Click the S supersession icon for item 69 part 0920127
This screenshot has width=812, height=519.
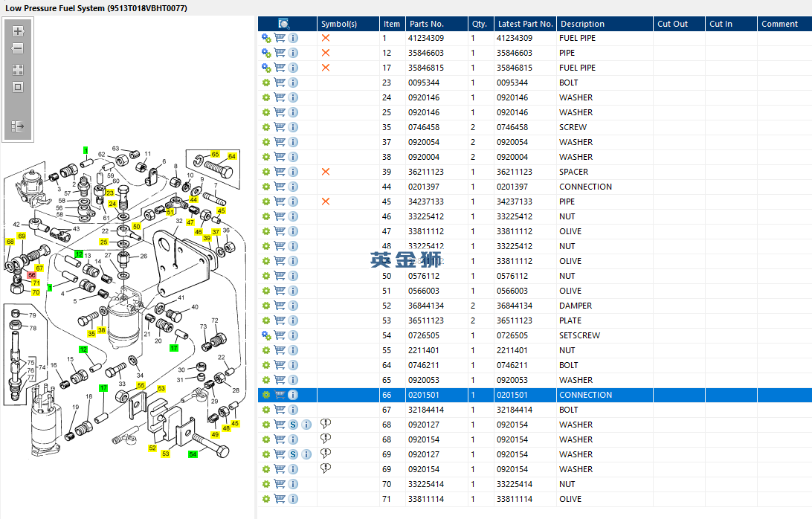(293, 454)
